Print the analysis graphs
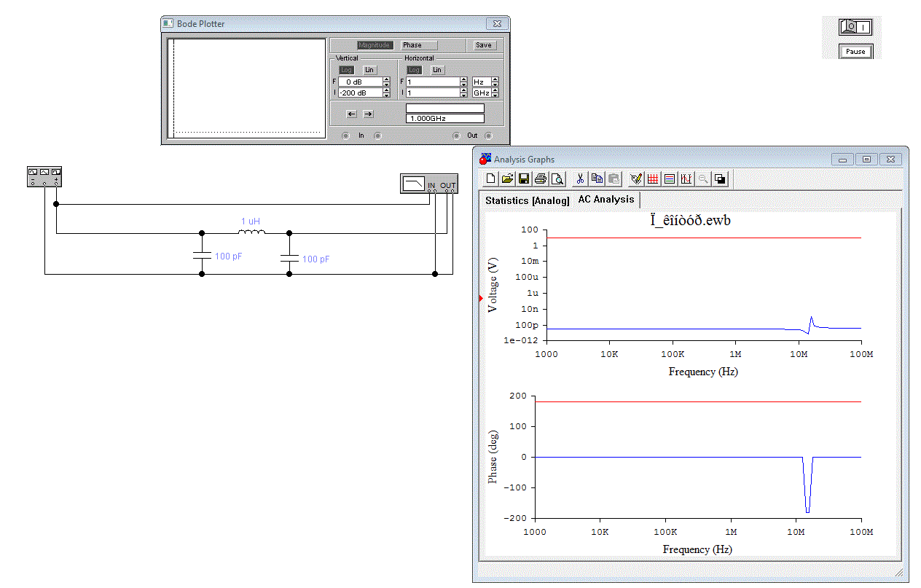921x588 pixels. click(541, 179)
